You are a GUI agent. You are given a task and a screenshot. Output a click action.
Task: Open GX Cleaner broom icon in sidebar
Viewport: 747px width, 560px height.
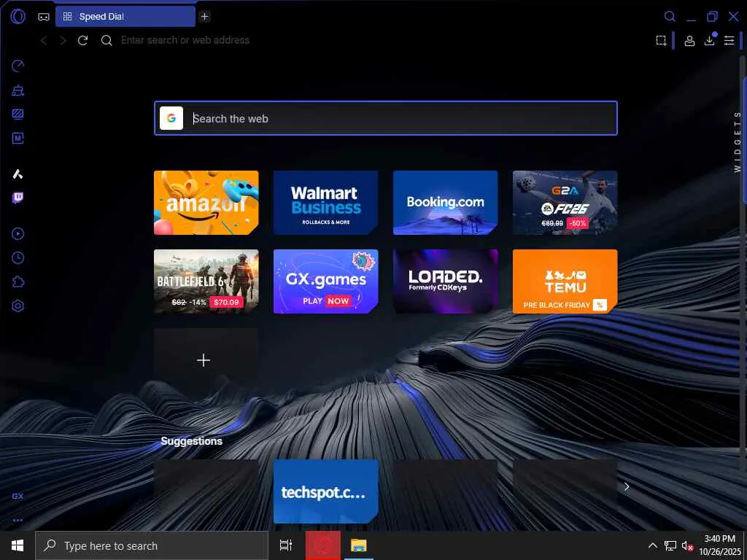18,90
